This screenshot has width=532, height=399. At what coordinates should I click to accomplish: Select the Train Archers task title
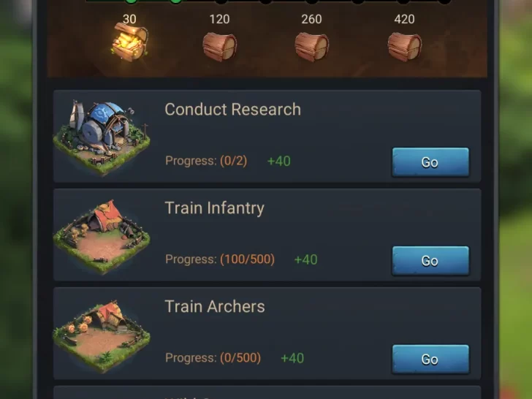coord(215,306)
